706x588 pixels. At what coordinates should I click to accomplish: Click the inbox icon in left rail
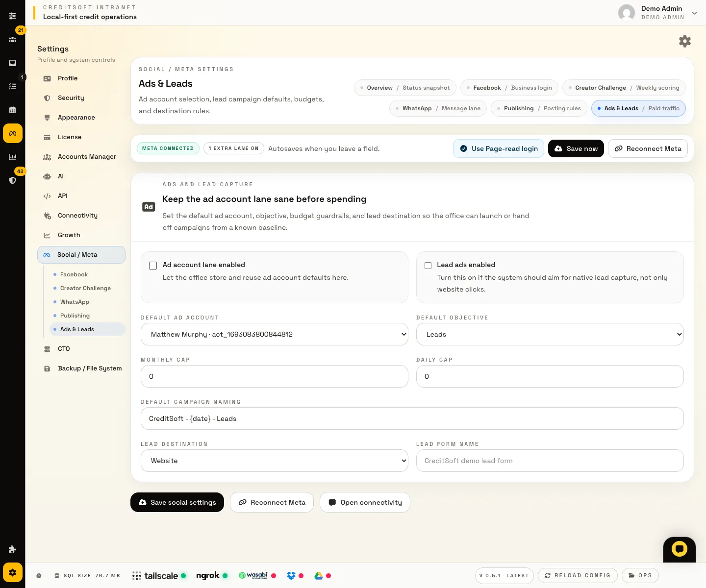click(x=13, y=63)
